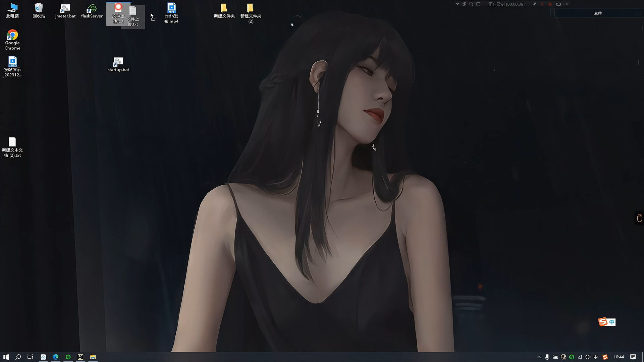
Task: Close the recording toolbar
Action: click(567, 4)
